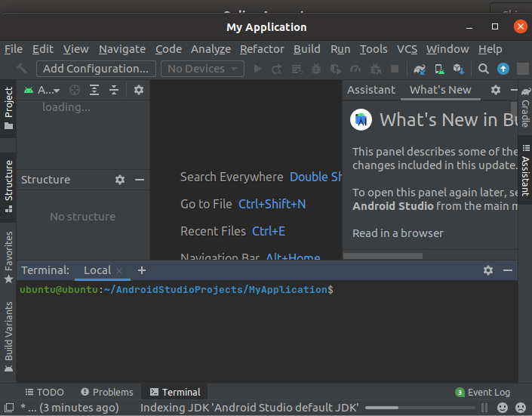532x416 pixels.
Task: Click Select Opened File target icon
Action: [x=75, y=90]
